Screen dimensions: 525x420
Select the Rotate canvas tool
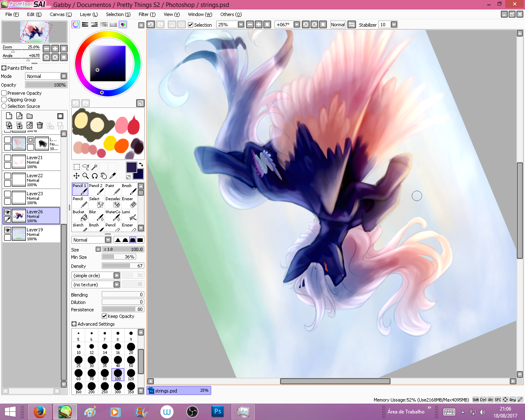coord(95,176)
